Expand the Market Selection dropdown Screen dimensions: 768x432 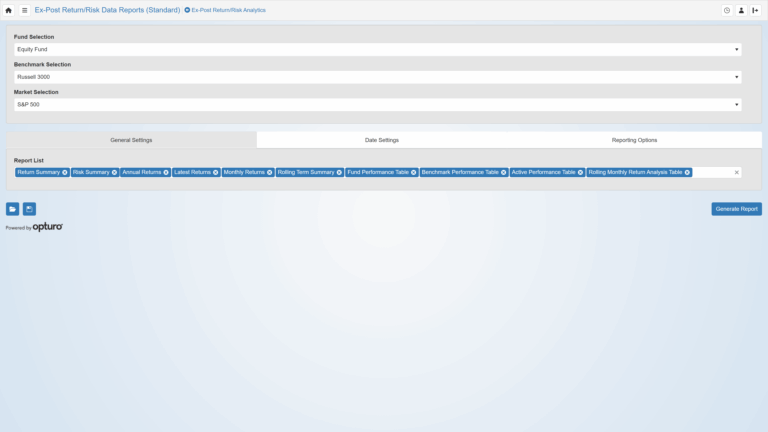pos(377,104)
